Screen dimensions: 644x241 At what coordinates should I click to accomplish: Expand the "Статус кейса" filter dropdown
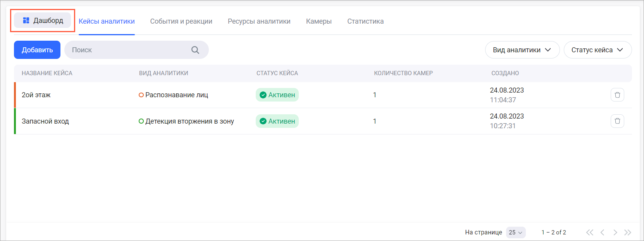[597, 50]
